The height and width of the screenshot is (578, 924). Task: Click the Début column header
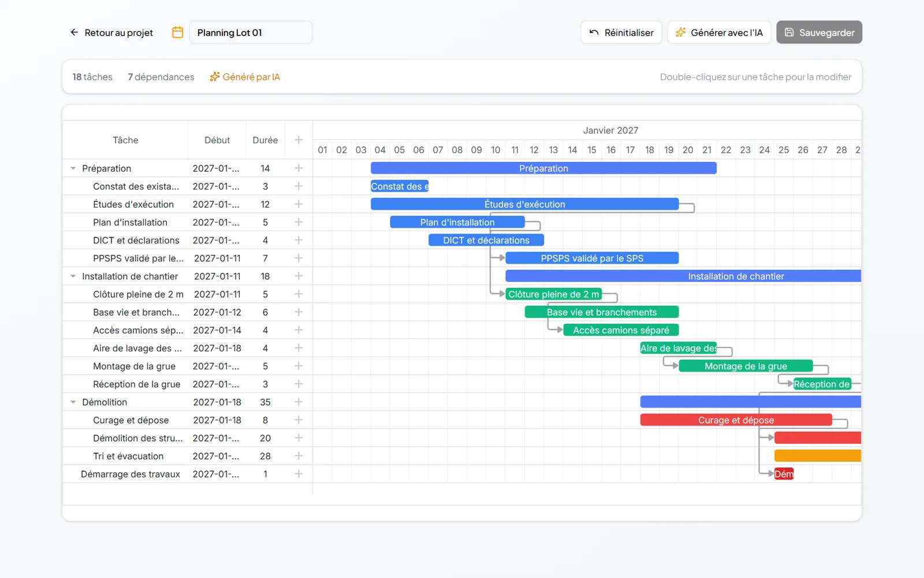tap(217, 140)
